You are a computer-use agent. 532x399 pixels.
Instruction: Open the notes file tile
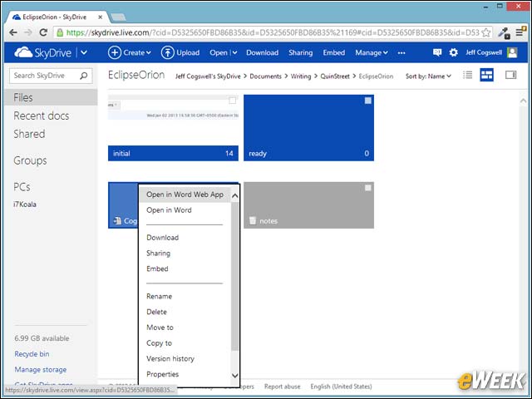pyautogui.click(x=308, y=205)
